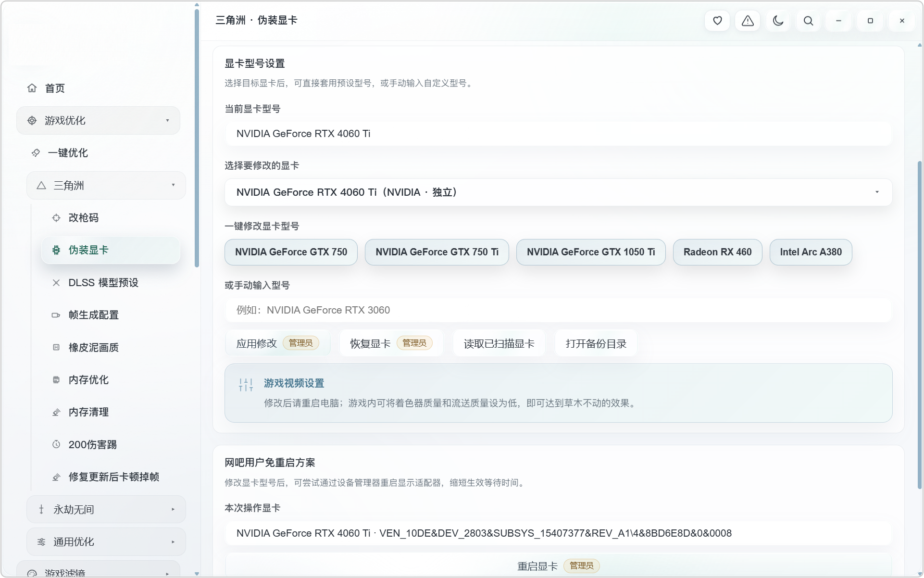Click the 网吧用户免重启方案 heading
The height and width of the screenshot is (578, 924).
click(270, 463)
